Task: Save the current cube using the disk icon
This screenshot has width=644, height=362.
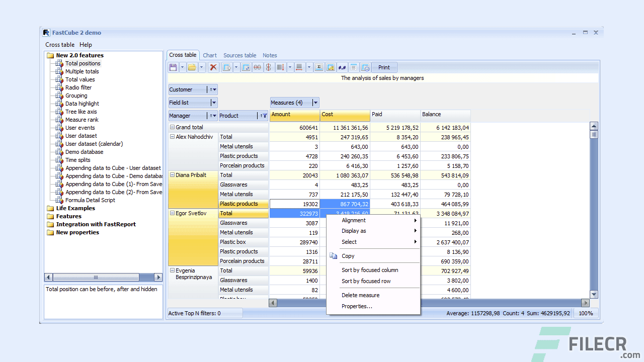Action: click(x=173, y=67)
